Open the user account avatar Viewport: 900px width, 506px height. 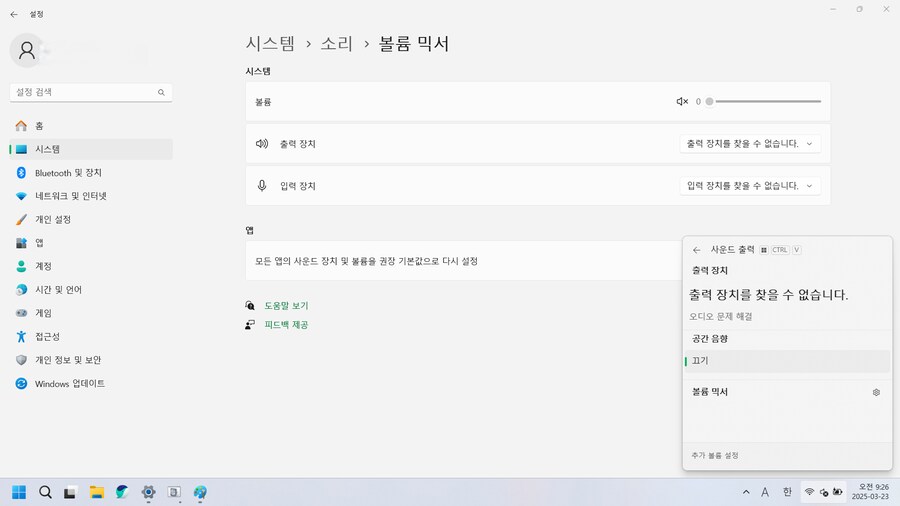click(x=26, y=50)
